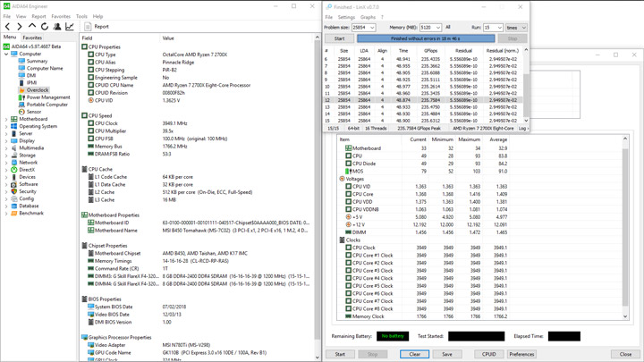Collapse the Computer tree node

(6, 54)
